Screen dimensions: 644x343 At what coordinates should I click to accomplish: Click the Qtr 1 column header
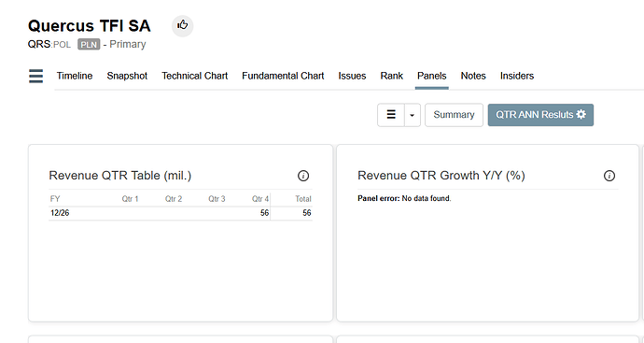click(130, 199)
